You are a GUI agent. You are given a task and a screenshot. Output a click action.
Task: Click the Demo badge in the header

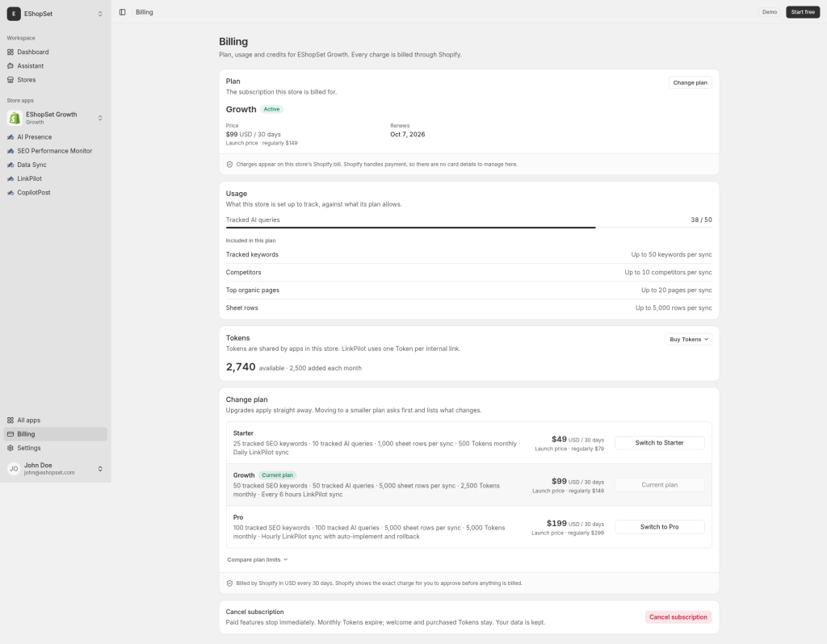tap(770, 12)
